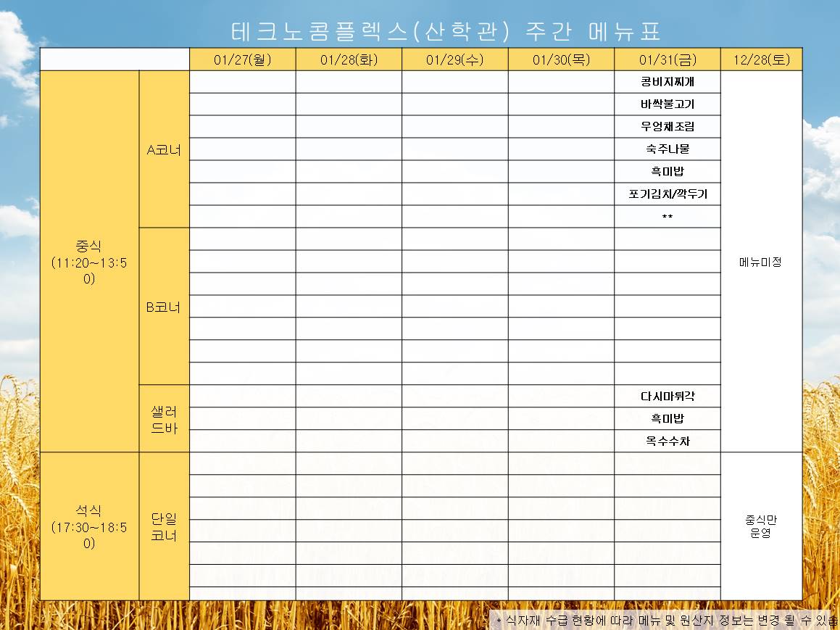
Task: Click the 01/29(수) column header
Action: coord(455,59)
